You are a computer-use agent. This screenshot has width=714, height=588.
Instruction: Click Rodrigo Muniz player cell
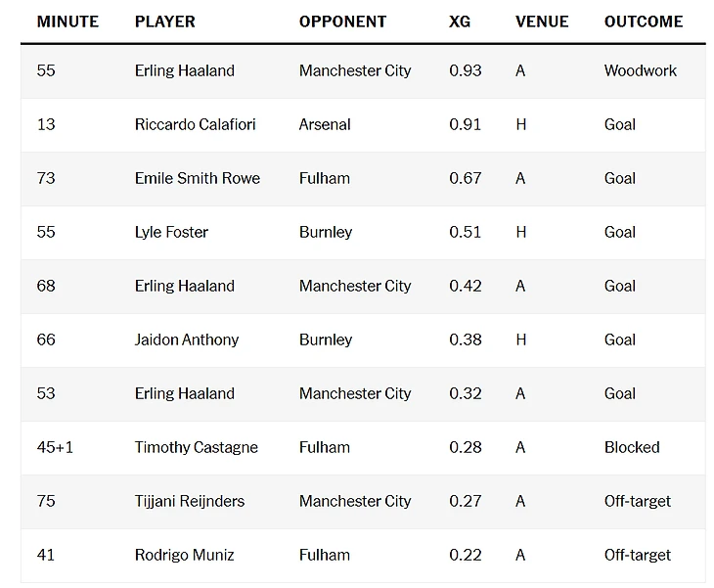click(185, 555)
